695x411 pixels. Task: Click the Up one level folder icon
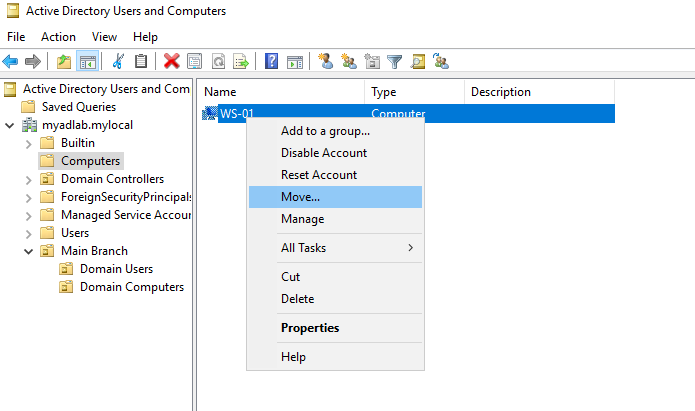(x=64, y=62)
